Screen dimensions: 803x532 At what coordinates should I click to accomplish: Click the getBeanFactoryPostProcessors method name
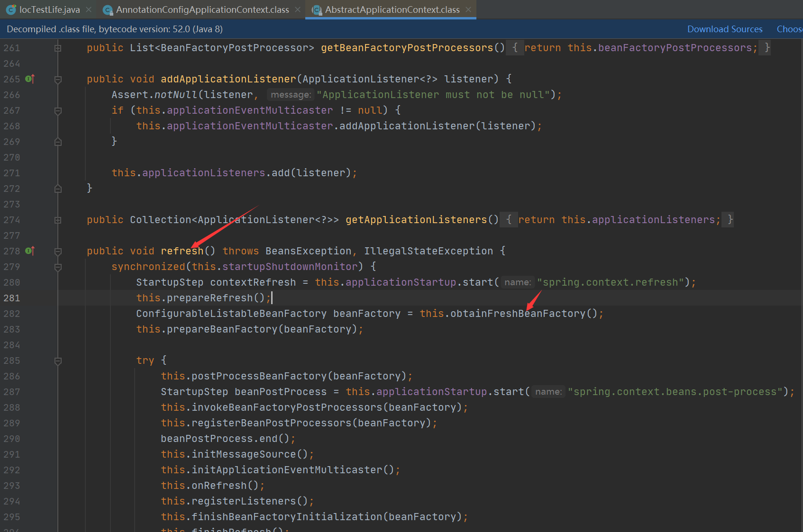point(407,48)
